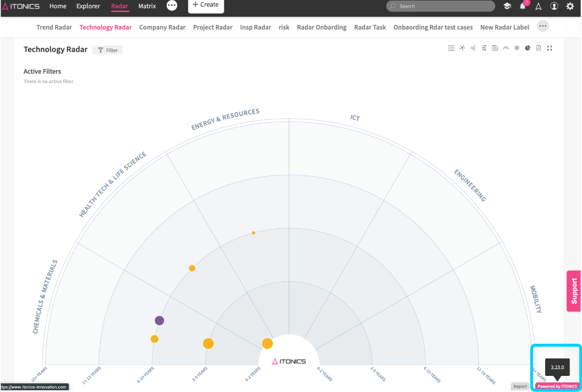The image size is (582, 392).
Task: Open the settings gear icon
Action: point(570,6)
